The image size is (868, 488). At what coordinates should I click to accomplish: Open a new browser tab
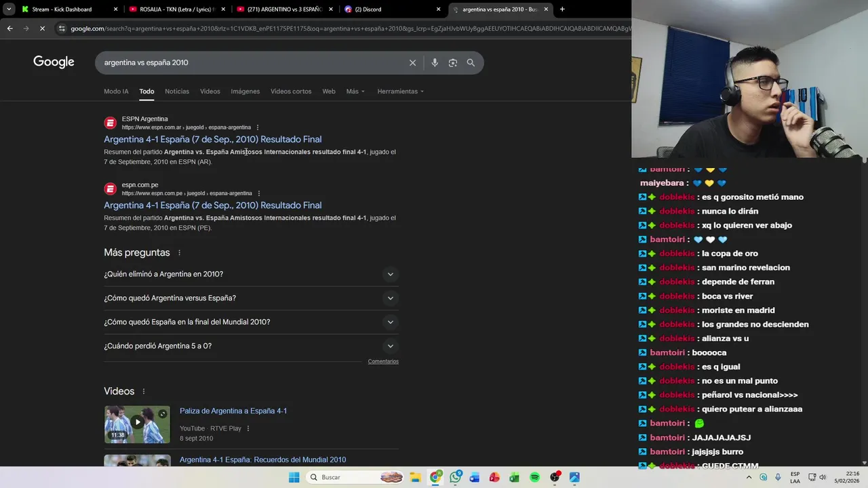(562, 9)
